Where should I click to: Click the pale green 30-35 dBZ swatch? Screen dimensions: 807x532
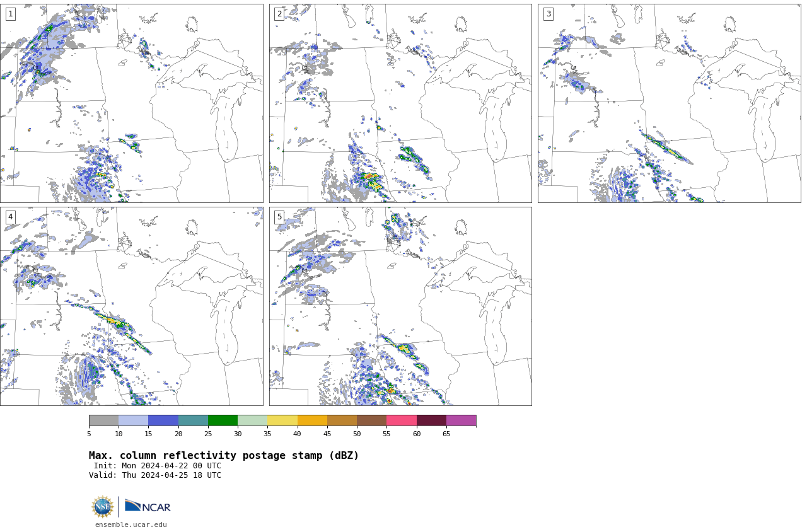tap(252, 420)
